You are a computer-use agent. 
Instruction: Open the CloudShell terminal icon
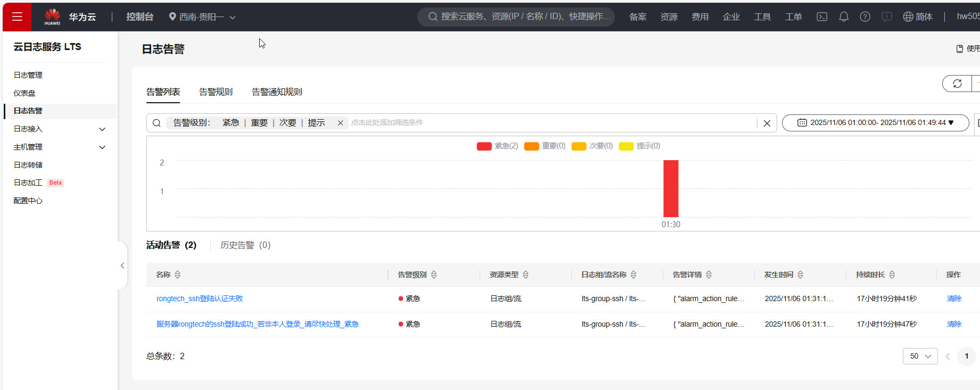[x=822, y=16]
